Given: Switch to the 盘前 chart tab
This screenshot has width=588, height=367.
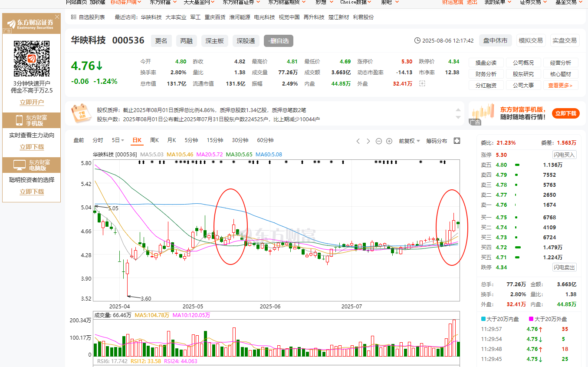Looking at the screenshot, I should point(79,140).
